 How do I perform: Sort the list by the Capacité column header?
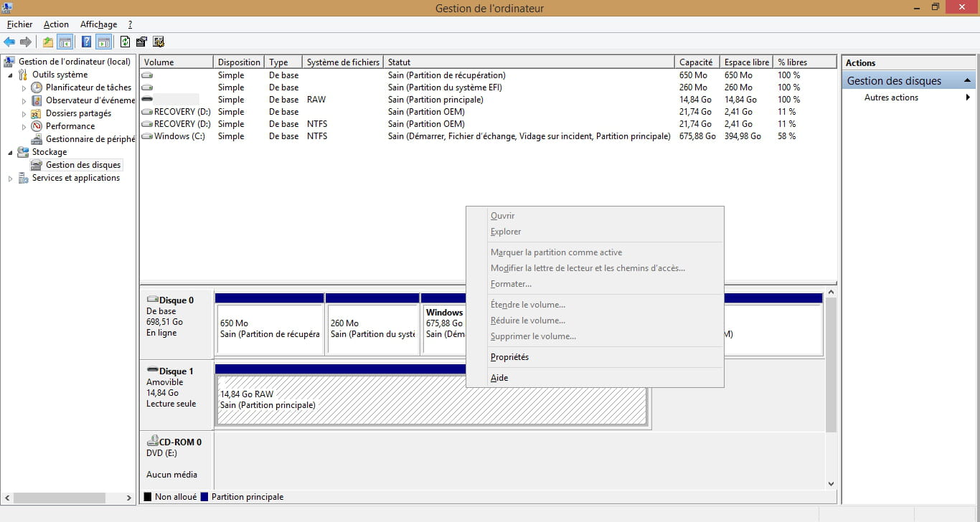tap(696, 62)
